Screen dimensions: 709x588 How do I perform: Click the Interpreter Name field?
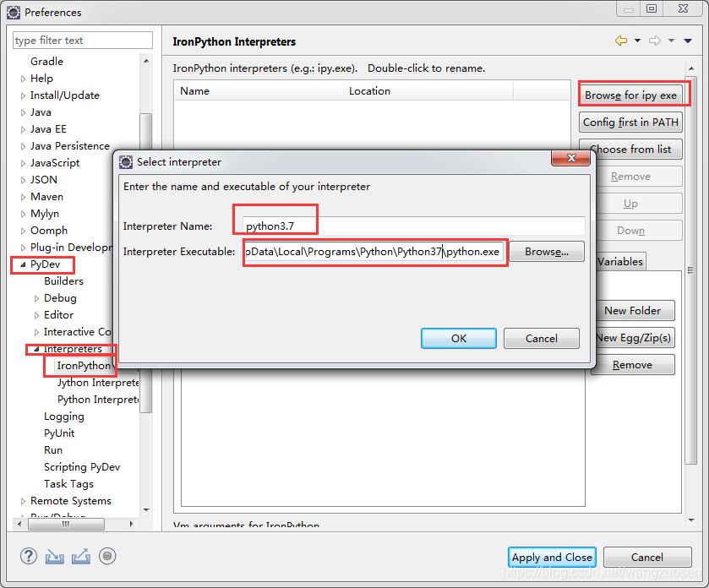pyautogui.click(x=414, y=226)
